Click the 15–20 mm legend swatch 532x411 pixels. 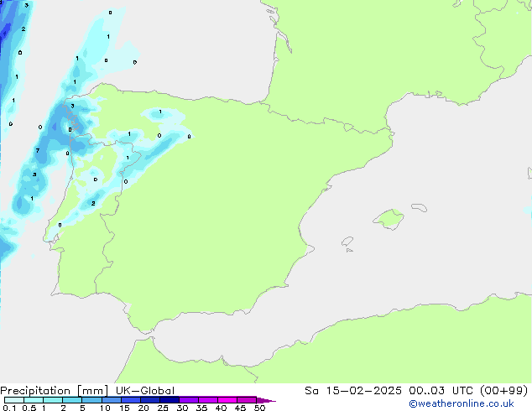pyautogui.click(x=130, y=400)
